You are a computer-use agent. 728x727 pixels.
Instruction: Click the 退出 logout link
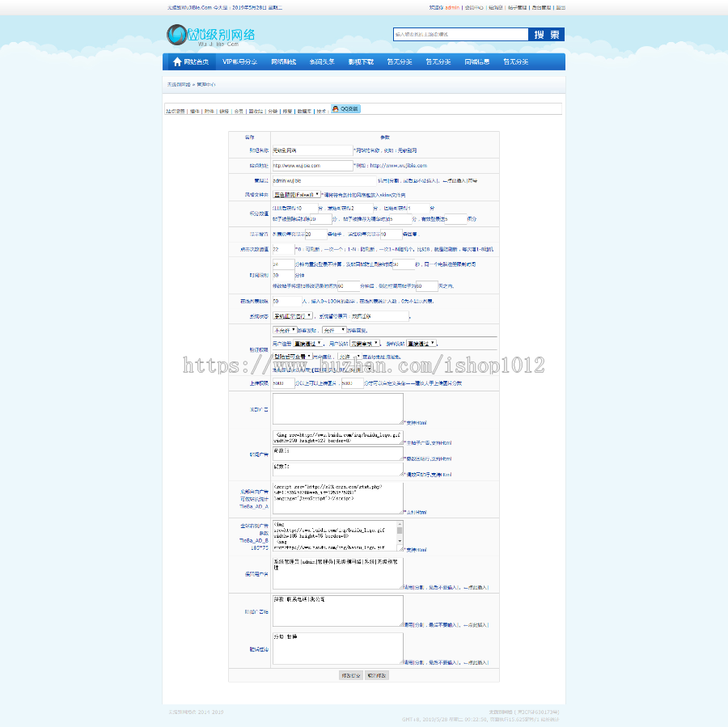point(561,7)
